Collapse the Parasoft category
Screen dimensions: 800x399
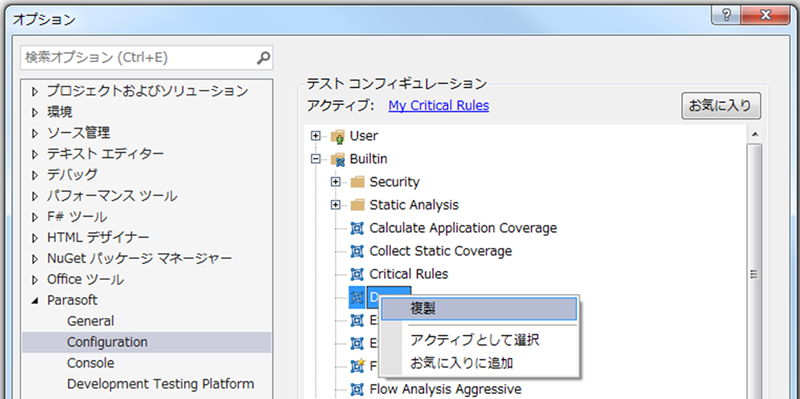point(35,301)
